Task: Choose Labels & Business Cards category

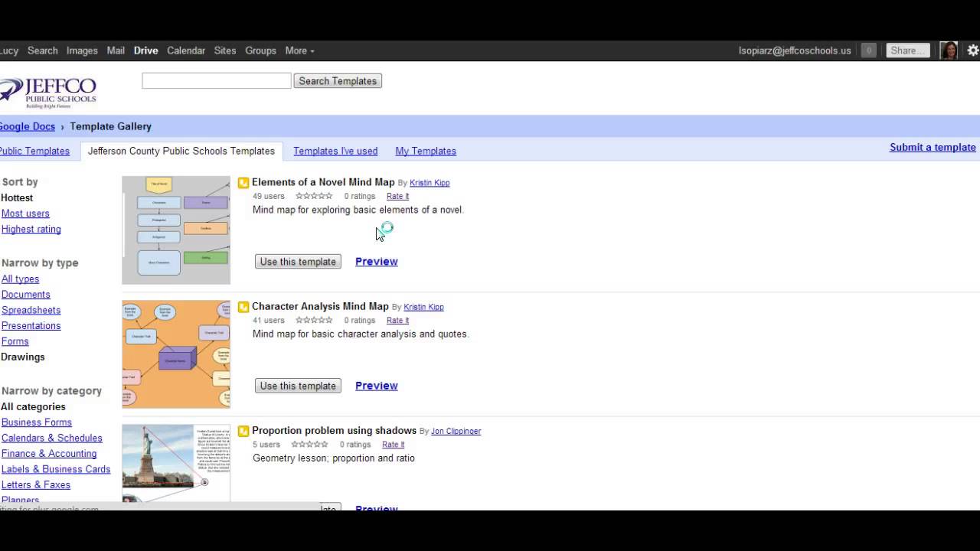Action: pyautogui.click(x=56, y=469)
